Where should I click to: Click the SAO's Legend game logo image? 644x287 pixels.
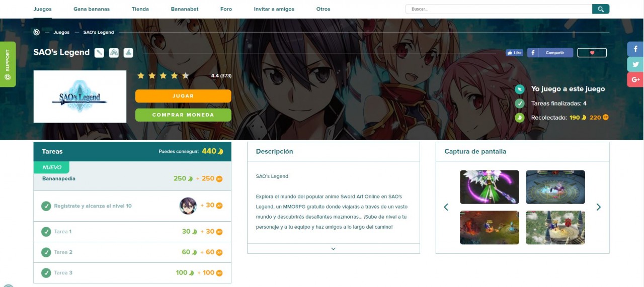[x=80, y=97]
